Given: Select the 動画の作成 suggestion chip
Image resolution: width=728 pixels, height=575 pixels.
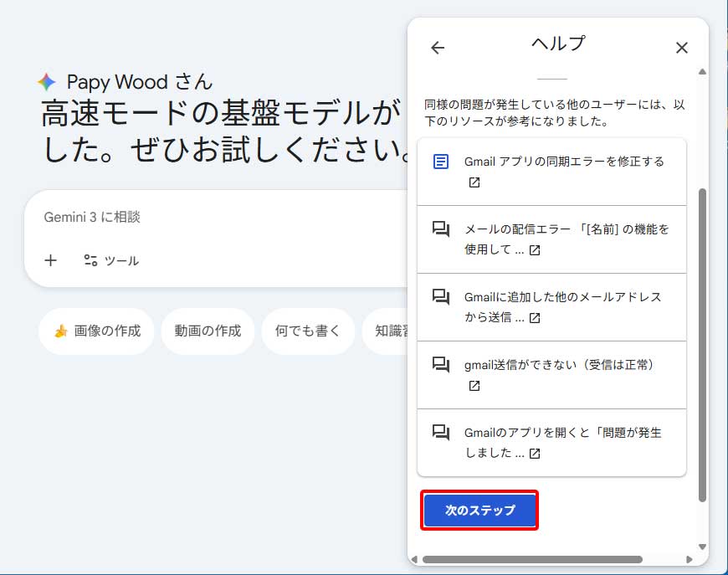Looking at the screenshot, I should click(x=208, y=331).
